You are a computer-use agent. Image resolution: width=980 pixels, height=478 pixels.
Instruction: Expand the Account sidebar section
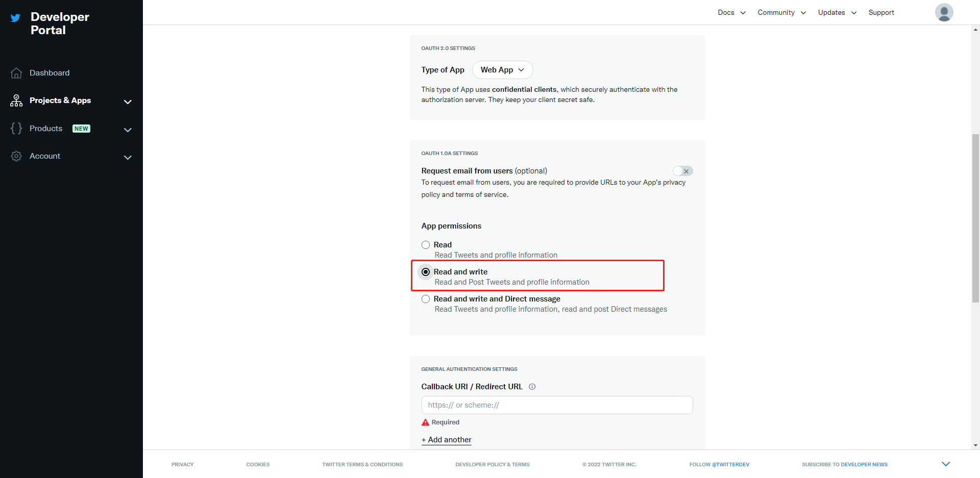pos(128,158)
